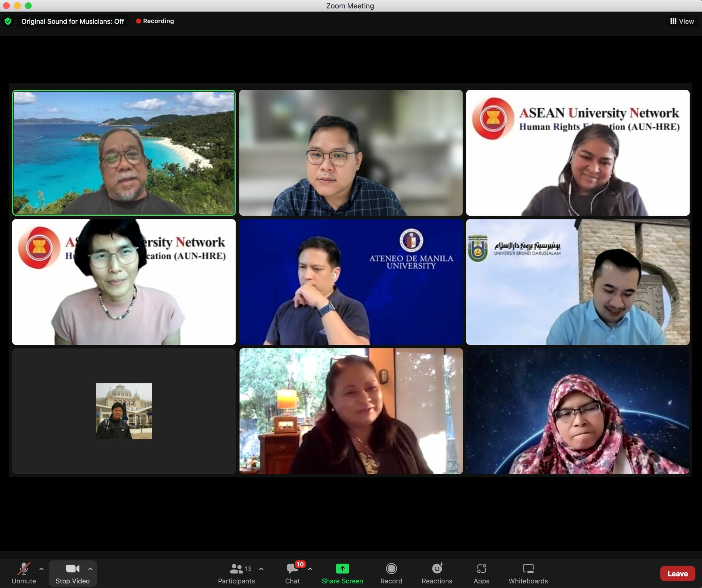Toggle Original Sound for Musicians
Screen dimensions: 702x588
73,21
